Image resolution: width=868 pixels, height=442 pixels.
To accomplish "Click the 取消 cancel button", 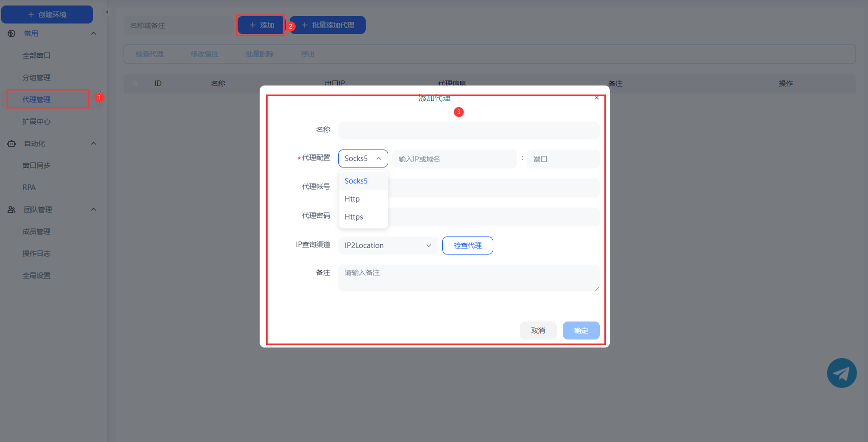I will [538, 330].
